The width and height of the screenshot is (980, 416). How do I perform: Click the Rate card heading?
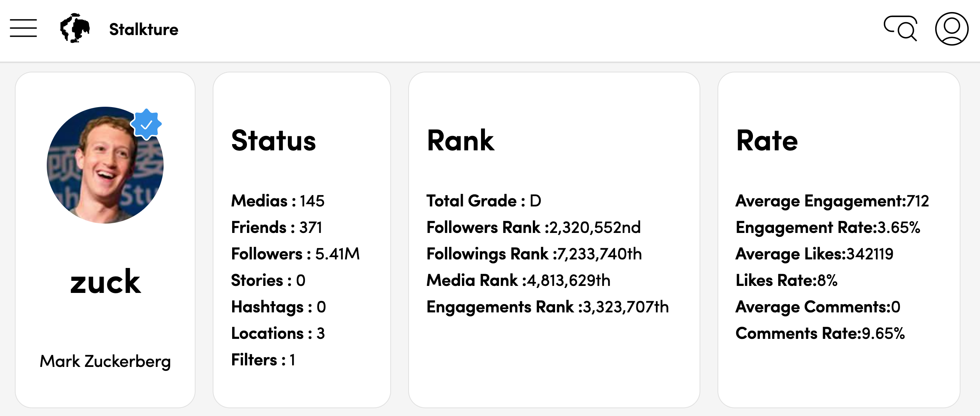tap(767, 141)
